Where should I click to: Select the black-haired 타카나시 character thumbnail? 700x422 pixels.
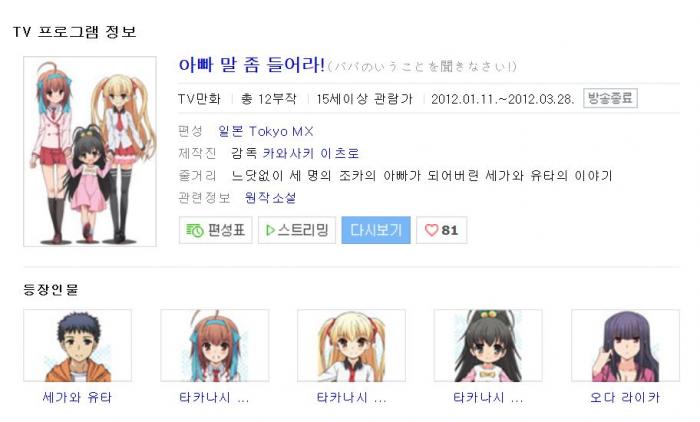(x=488, y=346)
